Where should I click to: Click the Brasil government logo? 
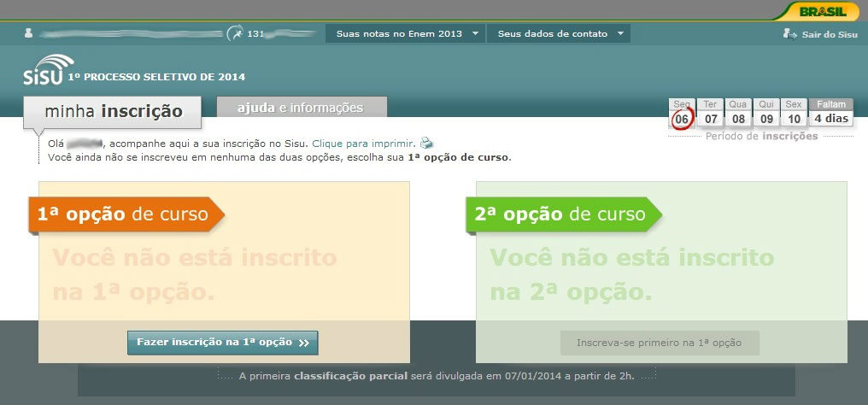(823, 11)
